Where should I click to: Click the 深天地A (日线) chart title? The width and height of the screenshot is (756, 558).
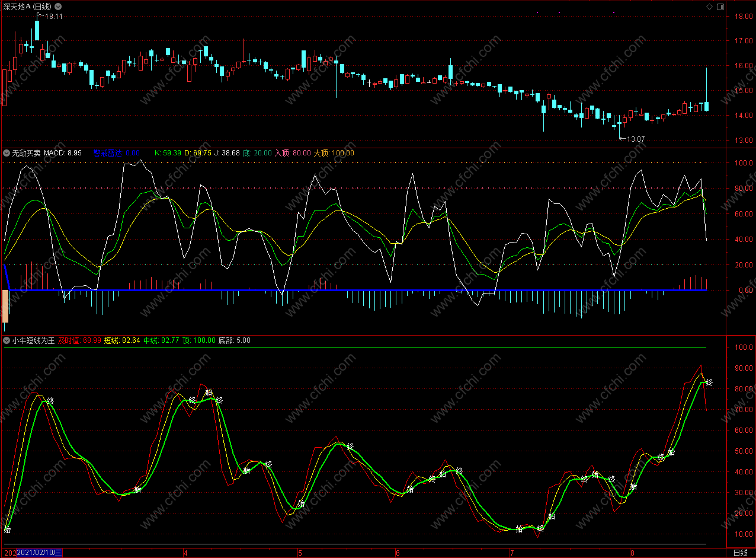click(x=27, y=7)
